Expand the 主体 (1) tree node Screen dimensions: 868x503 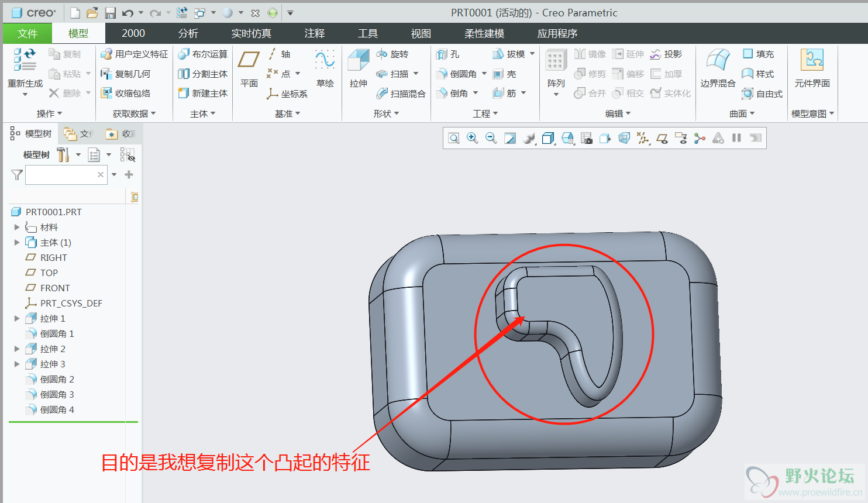pyautogui.click(x=17, y=243)
